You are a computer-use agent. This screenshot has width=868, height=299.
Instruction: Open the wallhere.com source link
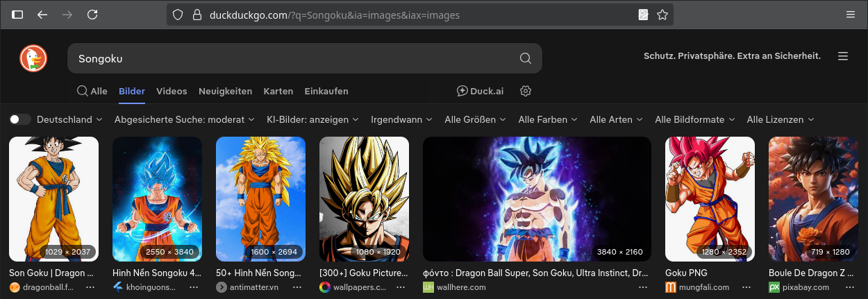point(461,287)
